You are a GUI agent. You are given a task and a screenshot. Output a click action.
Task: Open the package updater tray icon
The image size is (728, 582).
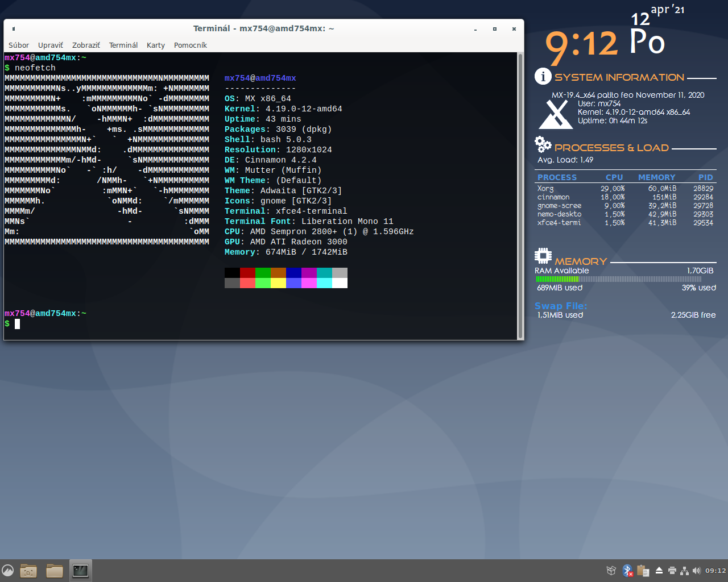pyautogui.click(x=611, y=571)
